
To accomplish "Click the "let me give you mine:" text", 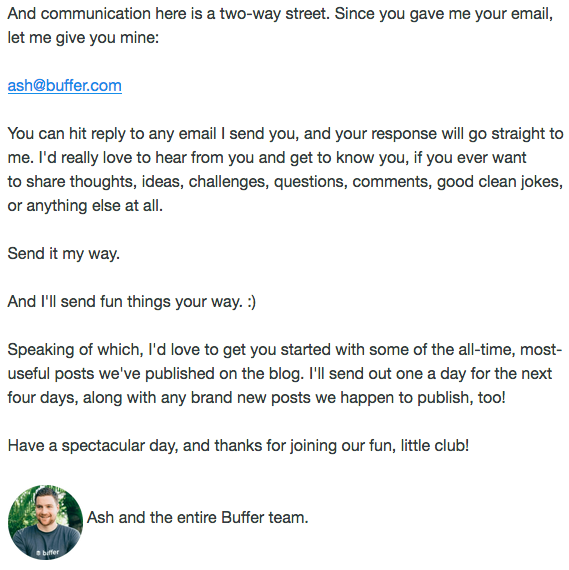I will click(x=83, y=38).
